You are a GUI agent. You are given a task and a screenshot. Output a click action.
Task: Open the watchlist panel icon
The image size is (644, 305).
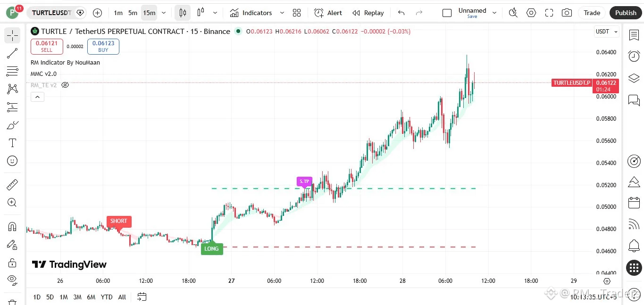click(634, 35)
